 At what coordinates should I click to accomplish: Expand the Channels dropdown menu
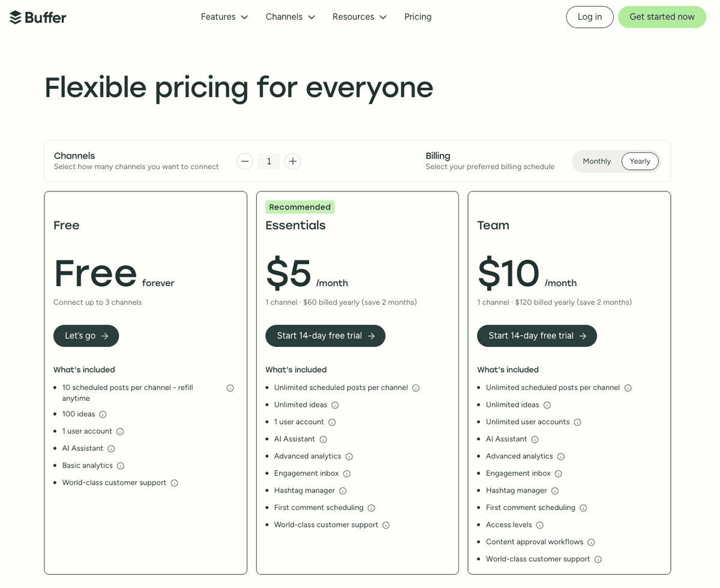[x=290, y=17]
